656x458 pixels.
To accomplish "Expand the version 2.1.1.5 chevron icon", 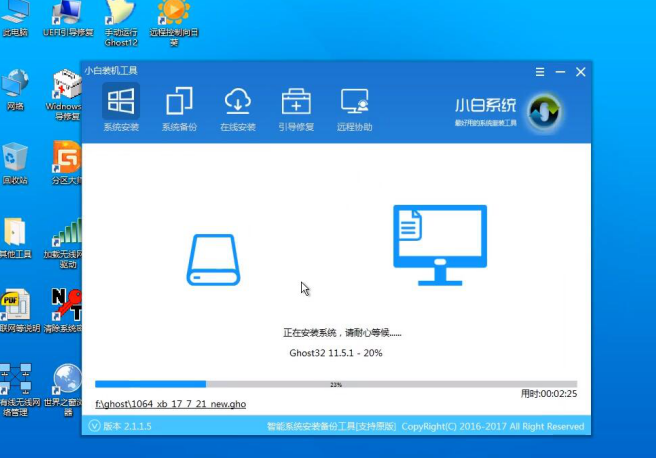I will point(94,426).
